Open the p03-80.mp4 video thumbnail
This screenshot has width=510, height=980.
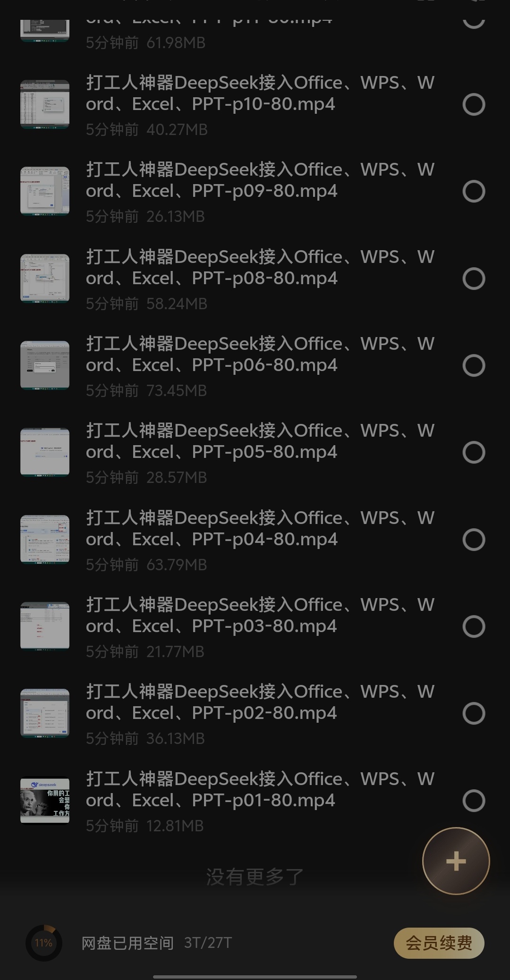pyautogui.click(x=45, y=626)
